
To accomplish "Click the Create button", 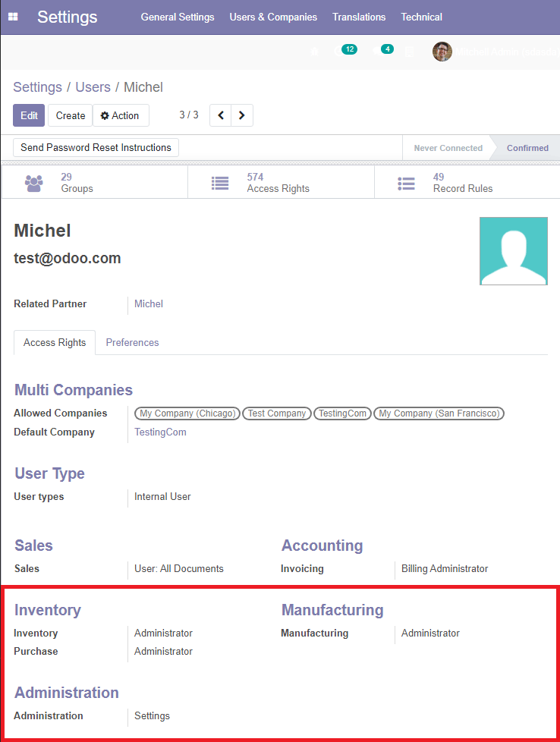I will [71, 115].
